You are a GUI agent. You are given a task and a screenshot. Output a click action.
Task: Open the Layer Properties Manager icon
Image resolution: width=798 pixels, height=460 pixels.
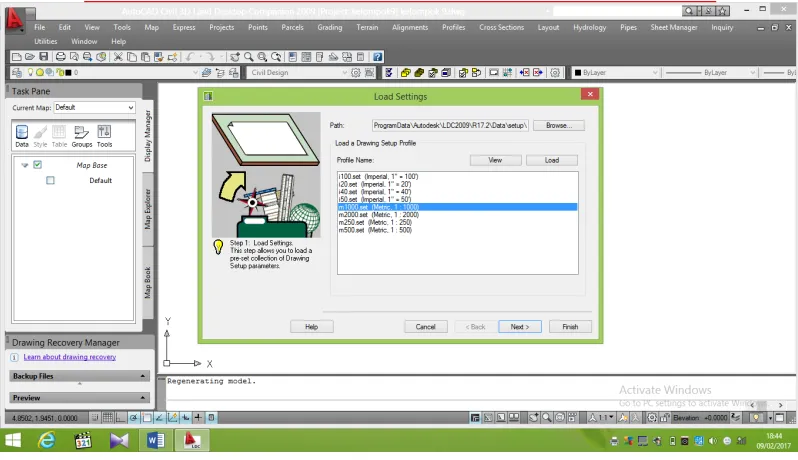coord(17,73)
